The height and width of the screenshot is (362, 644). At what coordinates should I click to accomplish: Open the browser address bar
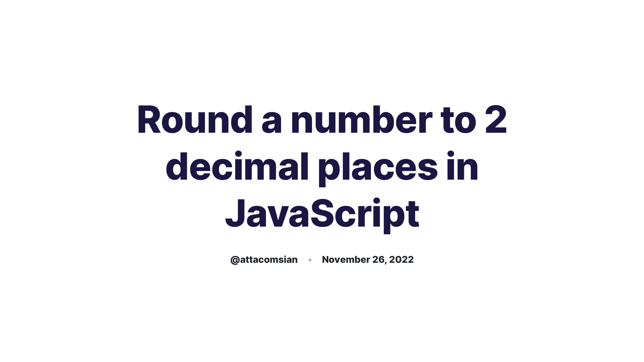[322, 20]
